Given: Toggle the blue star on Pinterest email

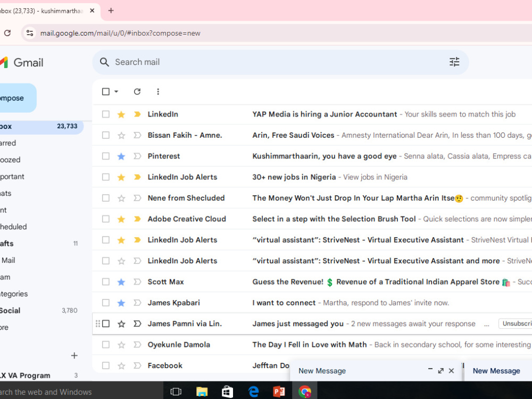Looking at the screenshot, I should point(121,156).
